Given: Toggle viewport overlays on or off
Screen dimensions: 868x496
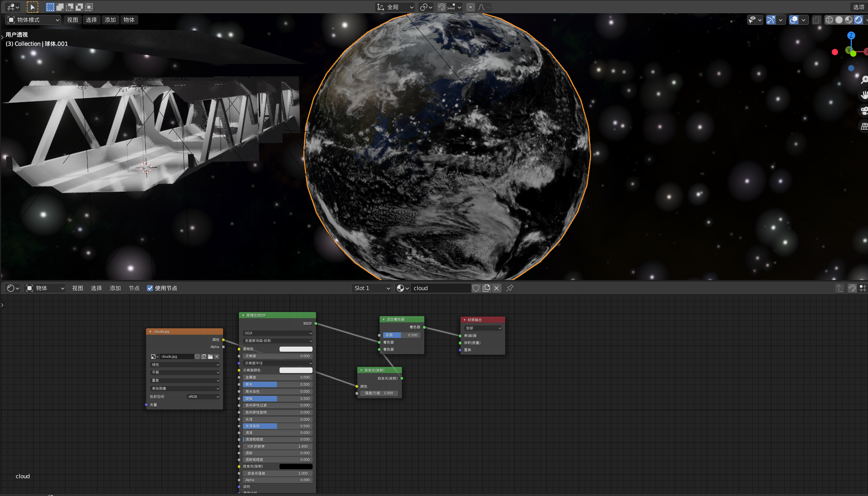Looking at the screenshot, I should click(x=793, y=20).
